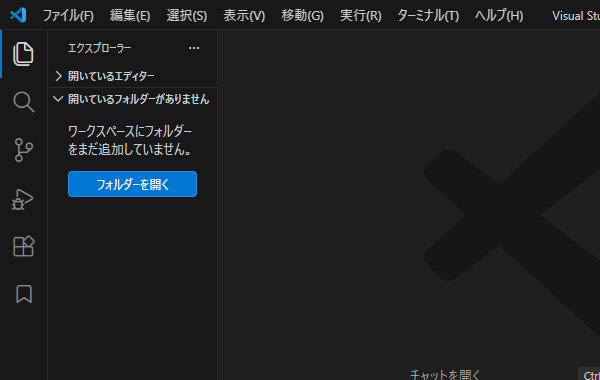
Task: Open the ファイル(F) menu
Action: click(68, 16)
